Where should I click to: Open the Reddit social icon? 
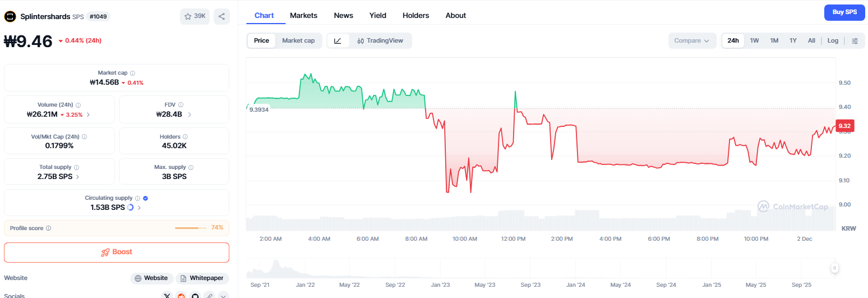181,296
